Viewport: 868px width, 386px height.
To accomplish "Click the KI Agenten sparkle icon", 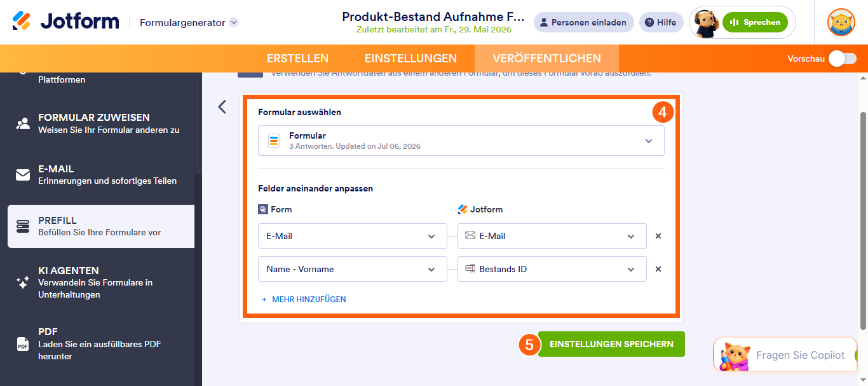I will point(23,283).
